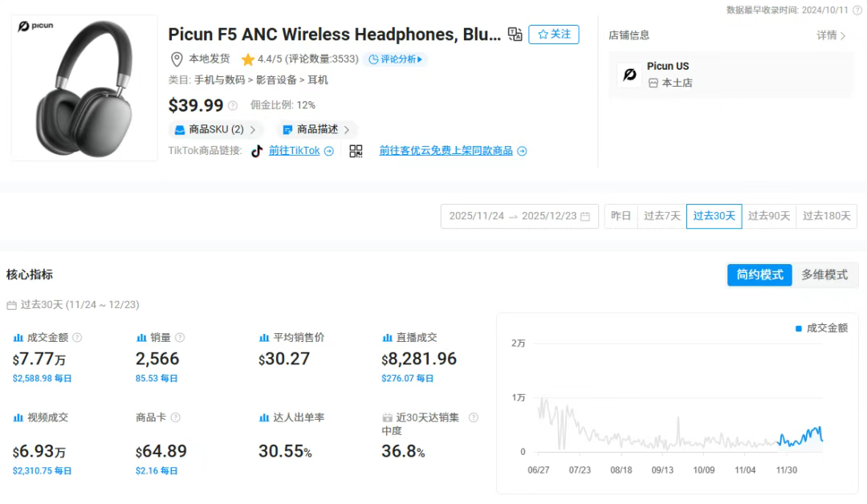This screenshot has height=504, width=867.
Task: Open the 前往TikTok link
Action: click(x=300, y=151)
